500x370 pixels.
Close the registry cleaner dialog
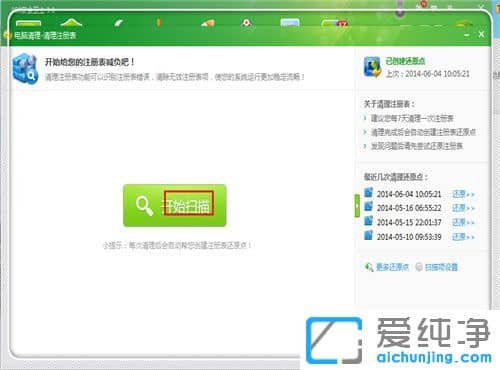click(481, 34)
